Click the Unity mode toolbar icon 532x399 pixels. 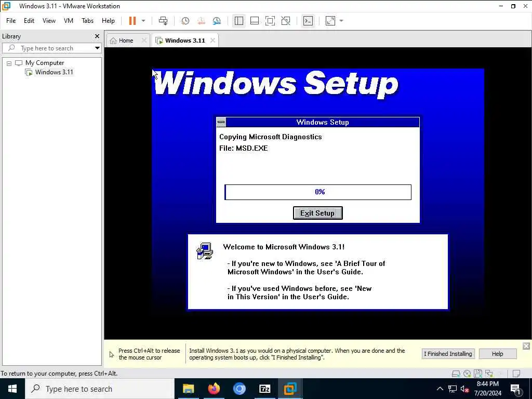coord(286,21)
